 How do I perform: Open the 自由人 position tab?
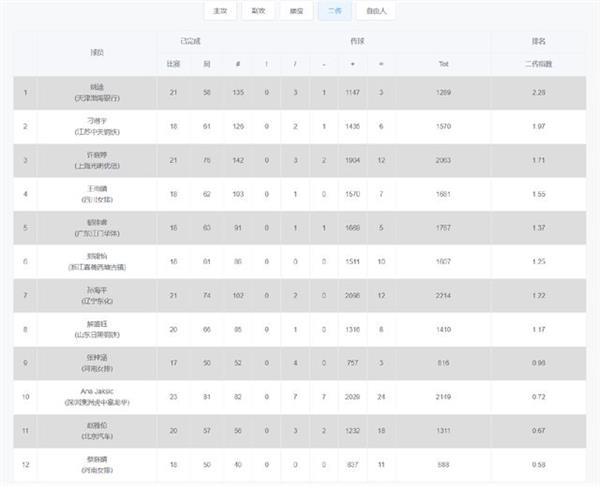tap(376, 11)
